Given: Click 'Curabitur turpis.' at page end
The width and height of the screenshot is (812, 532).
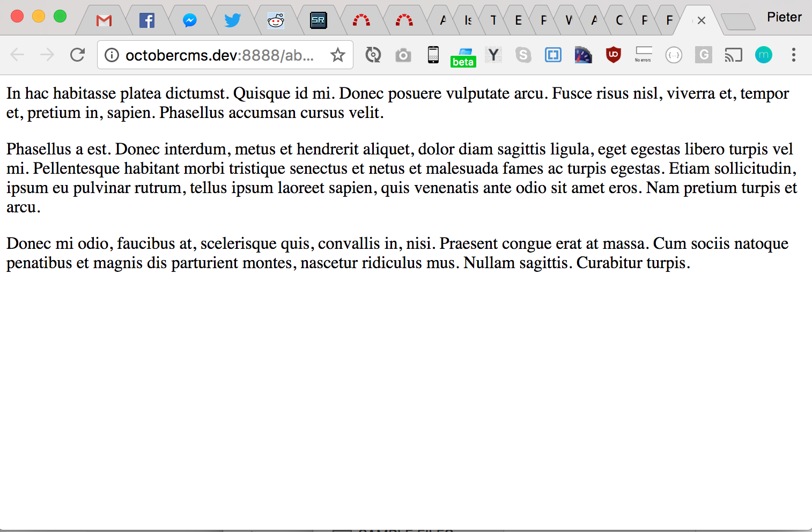Looking at the screenshot, I should tap(633, 263).
